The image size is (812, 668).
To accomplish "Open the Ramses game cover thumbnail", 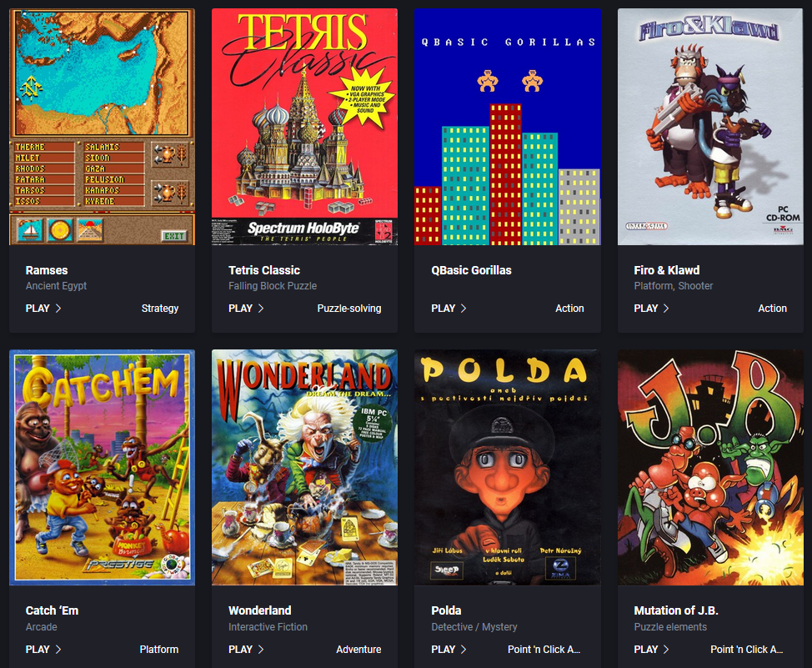I will (102, 127).
